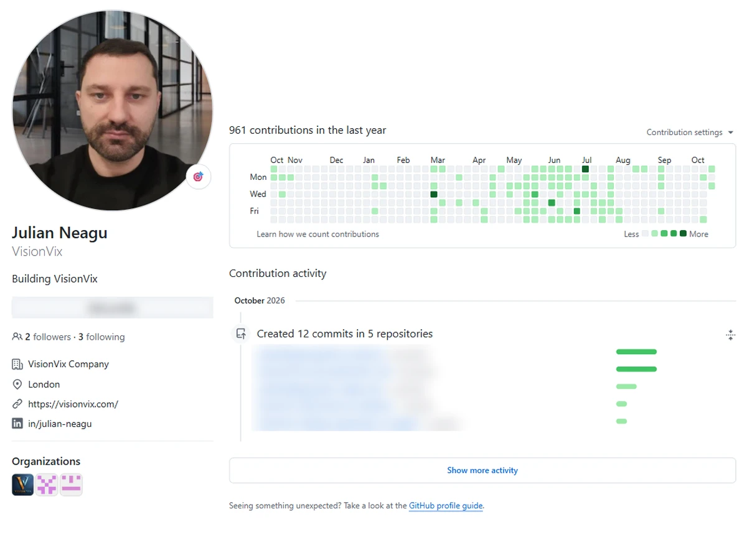Open the GitHub profile guide link
This screenshot has height=560, width=747.
point(446,506)
